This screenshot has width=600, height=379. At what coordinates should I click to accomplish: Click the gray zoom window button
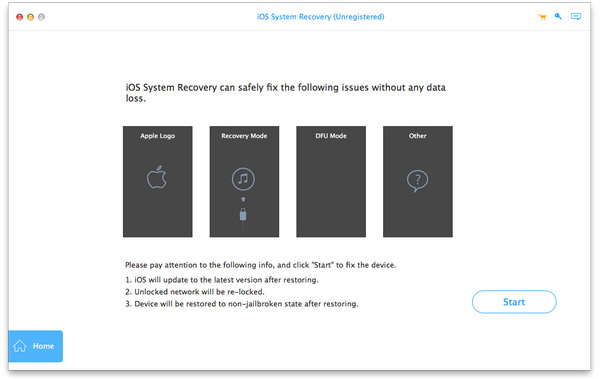click(41, 17)
